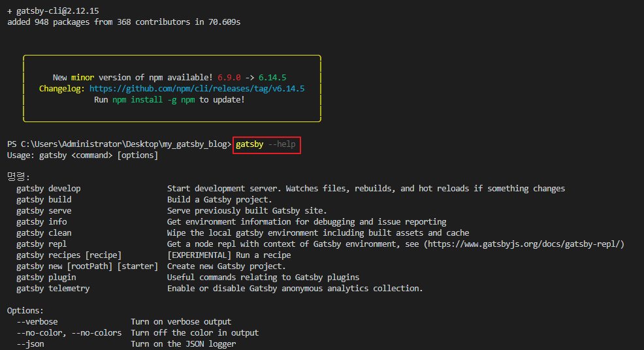This screenshot has width=644, height=350.
Task: Click the '--json' option text
Action: pos(30,344)
